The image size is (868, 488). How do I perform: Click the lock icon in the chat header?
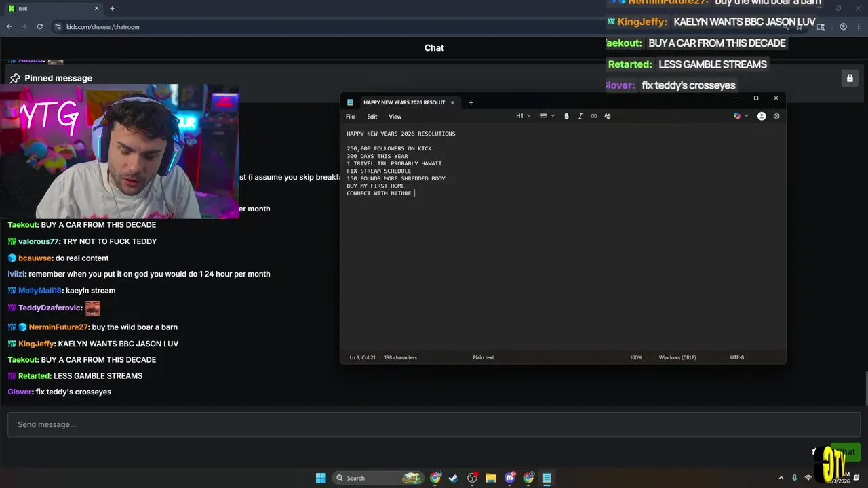point(850,78)
